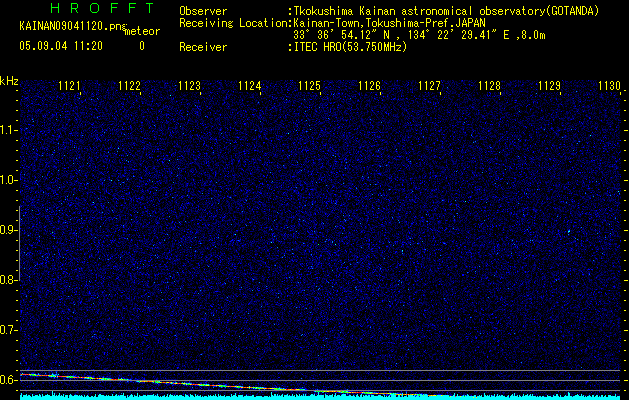Image resolution: width=629 pixels, height=400 pixels.
Task: Click the 1.0 kHz frequency label
Action: click(8, 180)
